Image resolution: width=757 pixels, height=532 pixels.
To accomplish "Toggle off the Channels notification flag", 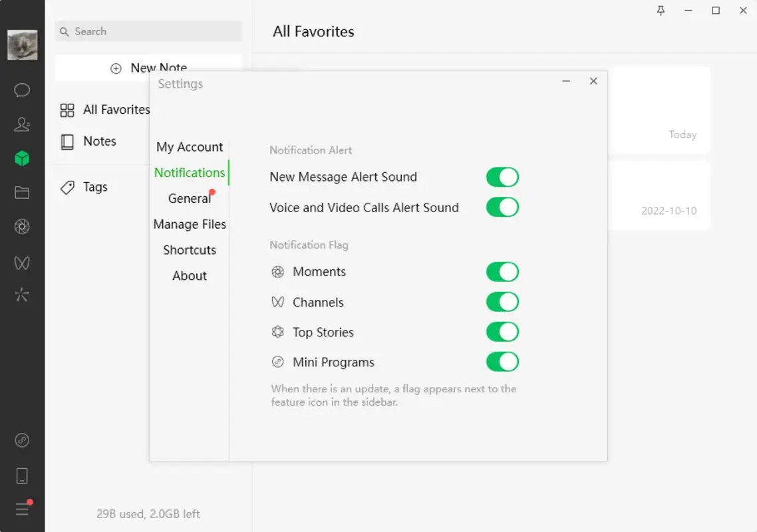I will pos(502,302).
